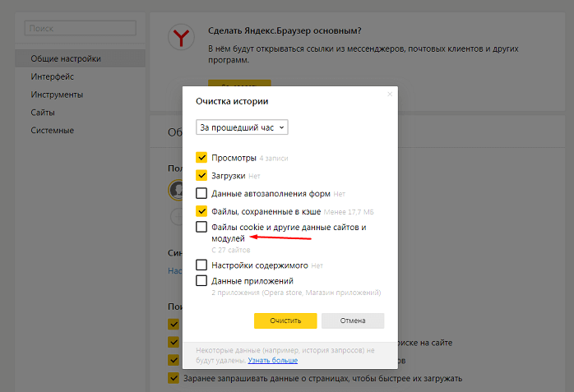Viewport: 574px width, 392px height.
Task: Open the Системные settings section
Action: click(53, 130)
